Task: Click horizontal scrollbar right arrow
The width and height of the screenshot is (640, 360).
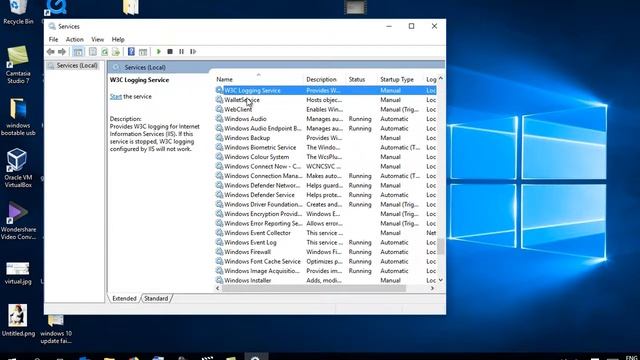Action: 432,288
